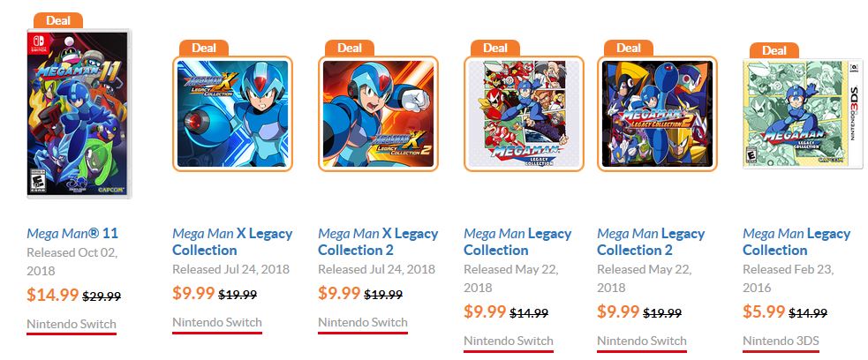The height and width of the screenshot is (360, 868).
Task: Open the Mega Man Legacy Collection 2 title link
Action: pos(652,242)
